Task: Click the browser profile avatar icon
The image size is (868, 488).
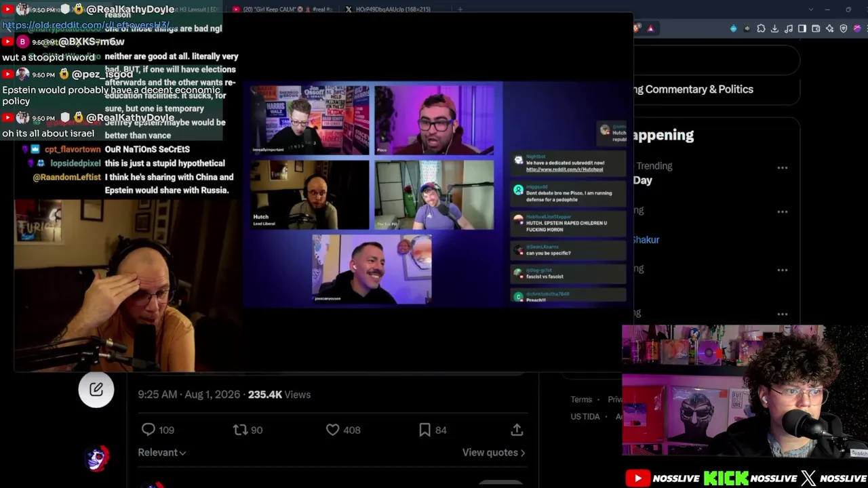Action: 857,28
